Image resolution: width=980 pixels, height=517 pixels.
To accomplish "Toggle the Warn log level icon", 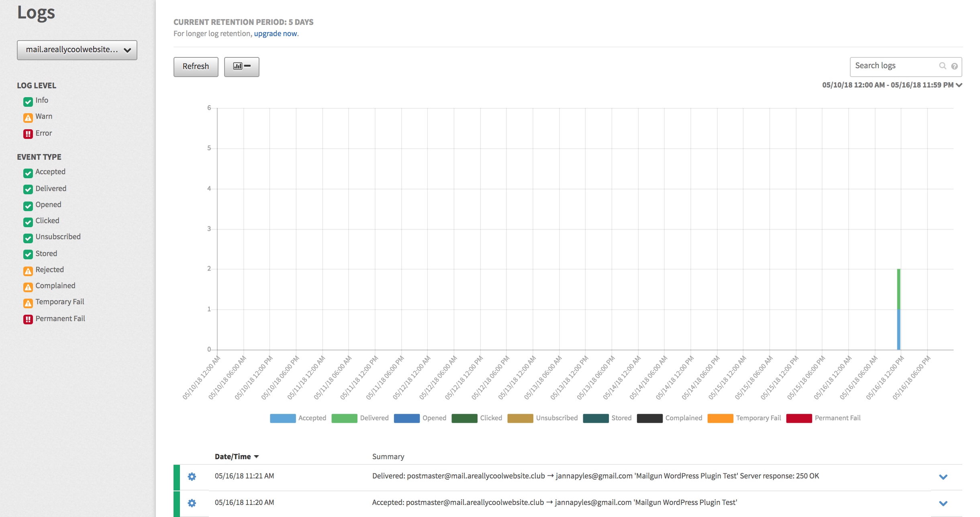I will click(x=28, y=117).
